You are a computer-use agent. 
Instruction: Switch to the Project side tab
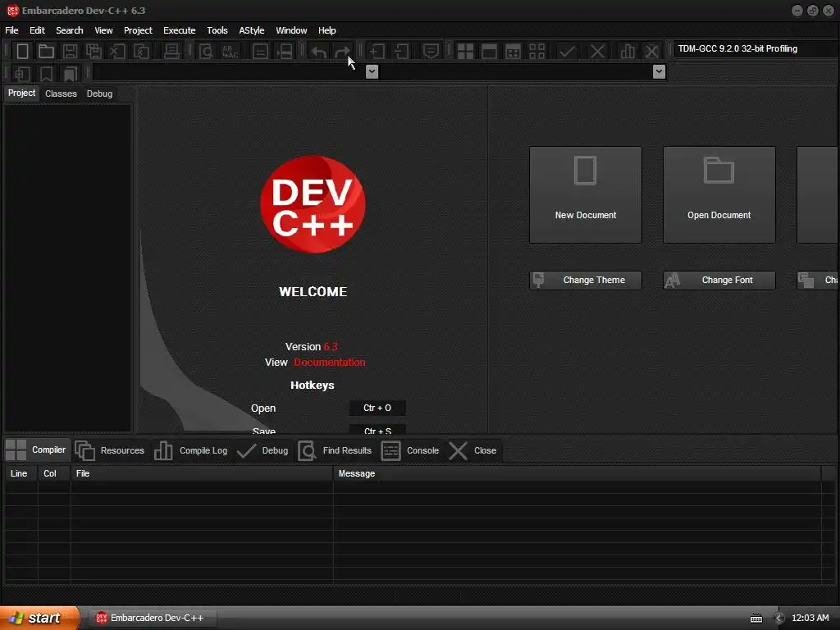21,94
